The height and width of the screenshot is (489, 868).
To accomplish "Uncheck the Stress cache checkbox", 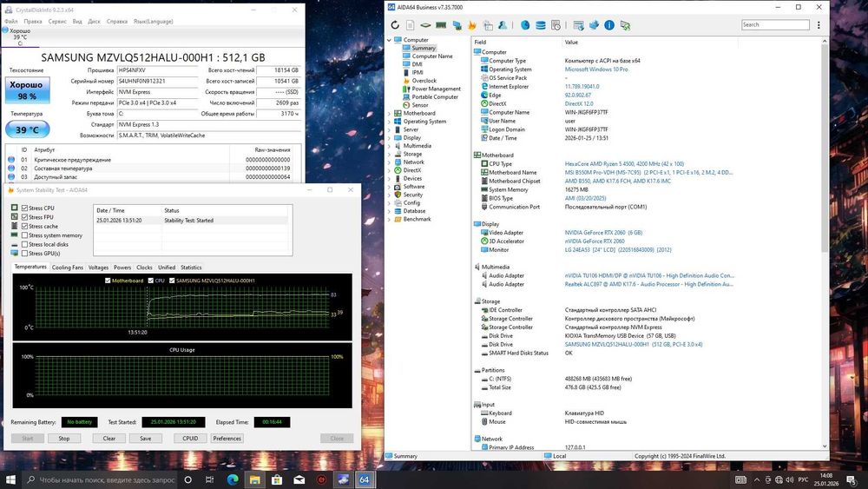I will coord(25,226).
